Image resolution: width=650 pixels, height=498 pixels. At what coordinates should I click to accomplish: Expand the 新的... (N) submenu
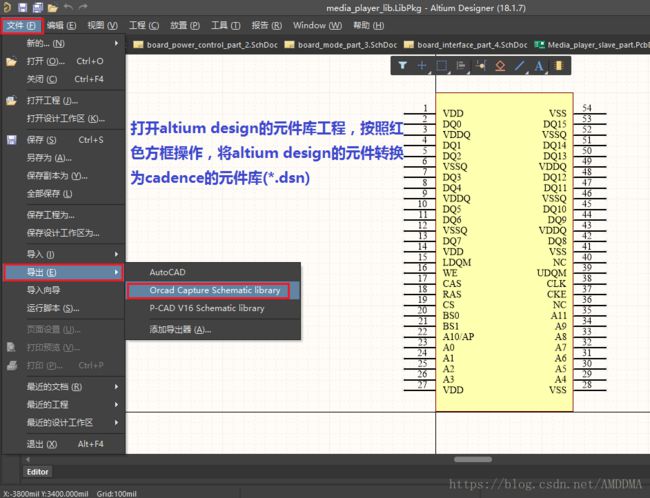coord(63,43)
